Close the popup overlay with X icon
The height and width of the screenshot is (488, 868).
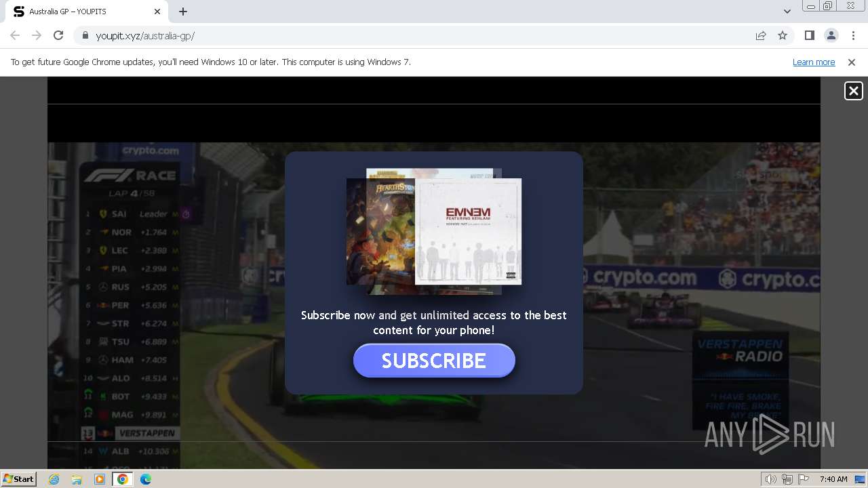click(x=853, y=91)
